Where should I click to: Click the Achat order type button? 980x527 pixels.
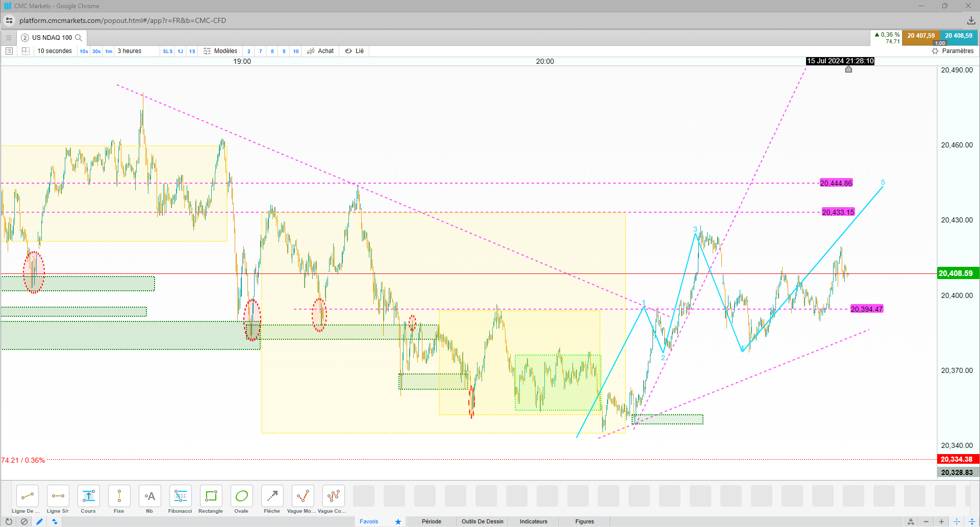(x=320, y=51)
